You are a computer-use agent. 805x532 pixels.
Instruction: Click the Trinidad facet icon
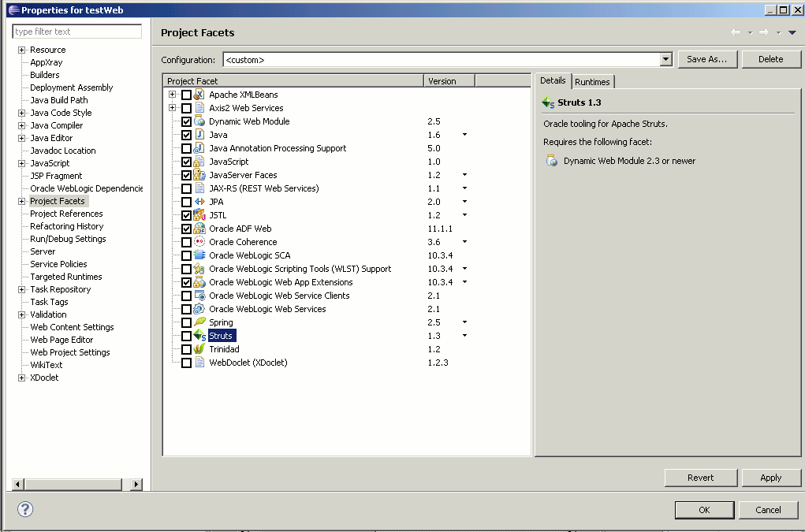tap(199, 349)
